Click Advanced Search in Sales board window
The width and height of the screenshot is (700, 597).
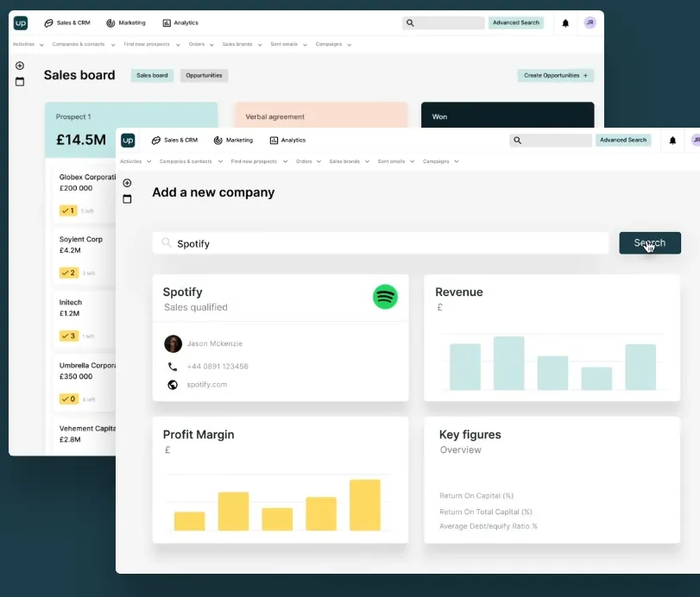tap(516, 22)
